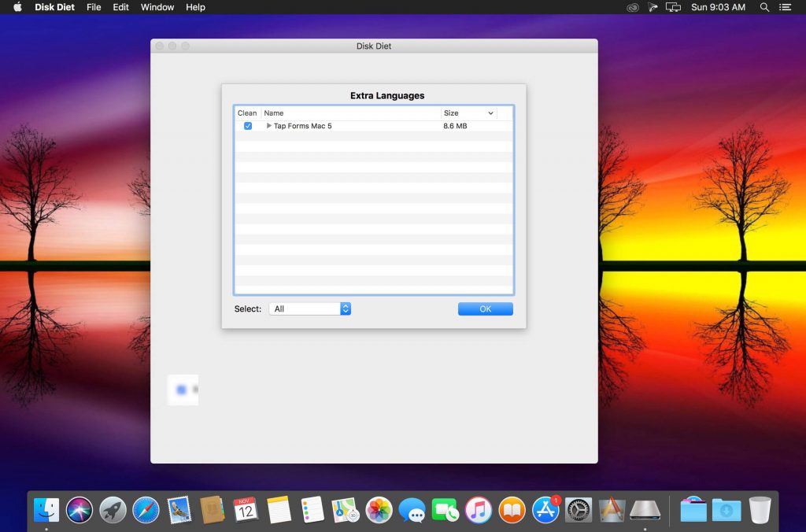The height and width of the screenshot is (532, 806).
Task: Open the Select dropdown set to All
Action: click(x=309, y=309)
